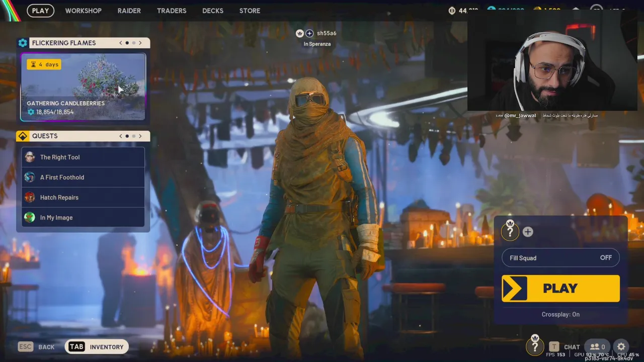Go to the TRADERS tab
This screenshot has height=362, width=644.
coord(172,11)
